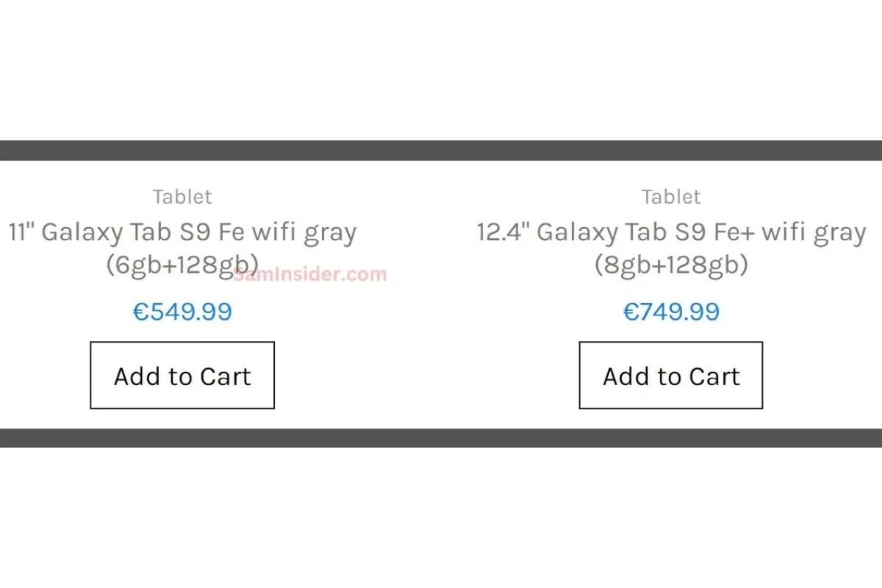
Task: Open the 12.4" Galaxy Tab S9 Fe+ product title
Action: click(671, 233)
